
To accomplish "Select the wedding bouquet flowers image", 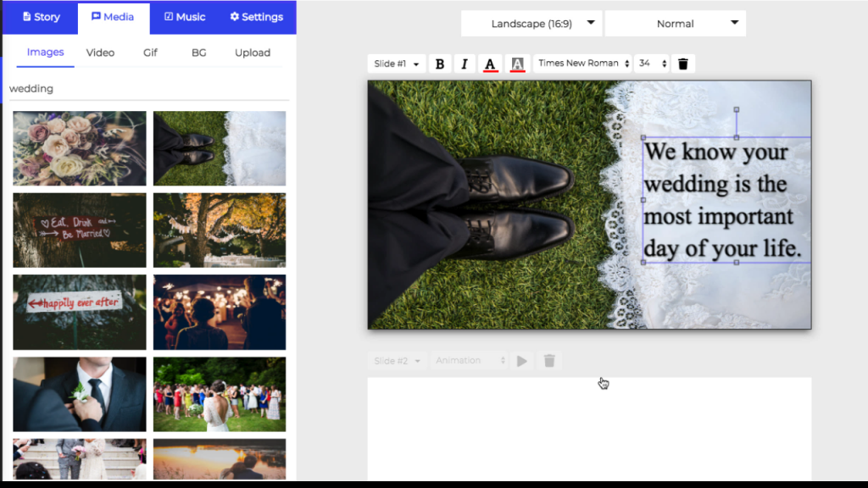I will tap(80, 148).
